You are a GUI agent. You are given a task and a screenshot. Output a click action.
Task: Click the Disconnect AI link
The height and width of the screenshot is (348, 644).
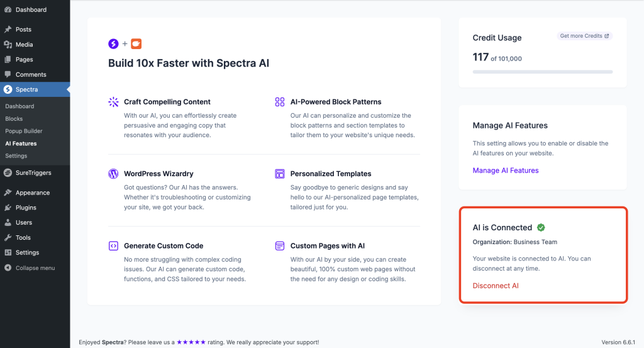pyautogui.click(x=496, y=286)
